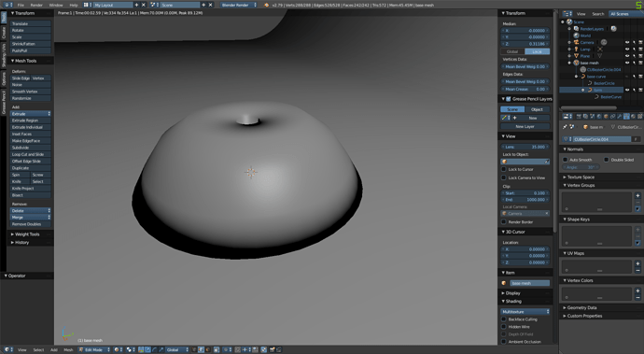Open the Help menu
This screenshot has height=354, width=644.
[74, 5]
